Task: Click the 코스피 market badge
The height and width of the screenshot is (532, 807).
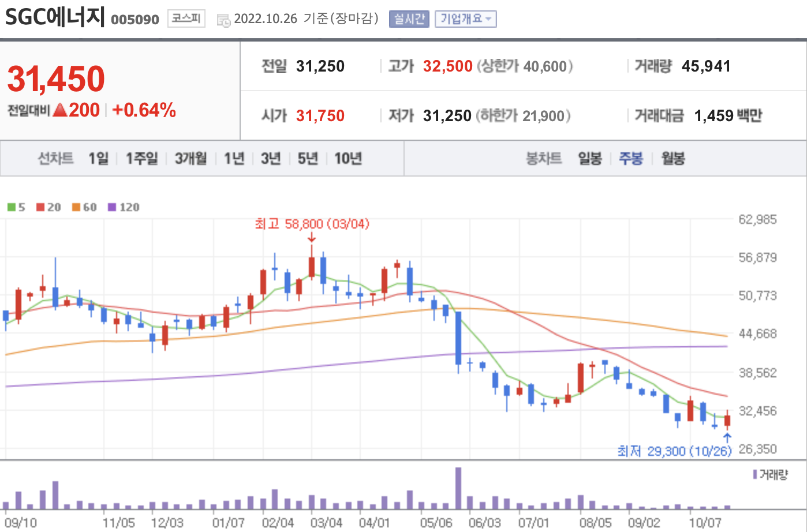Action: (186, 18)
